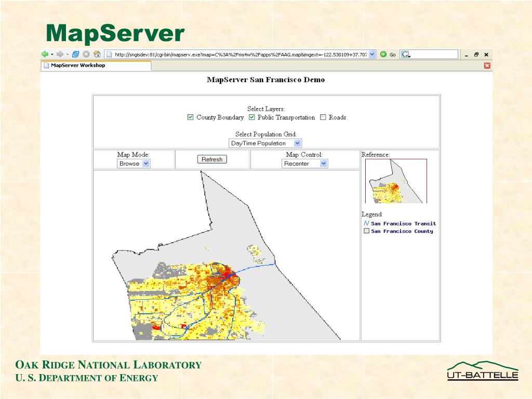Screen dimensions: 532x399
Task: Click the 'Select Population Grid:' label
Action: (266, 135)
